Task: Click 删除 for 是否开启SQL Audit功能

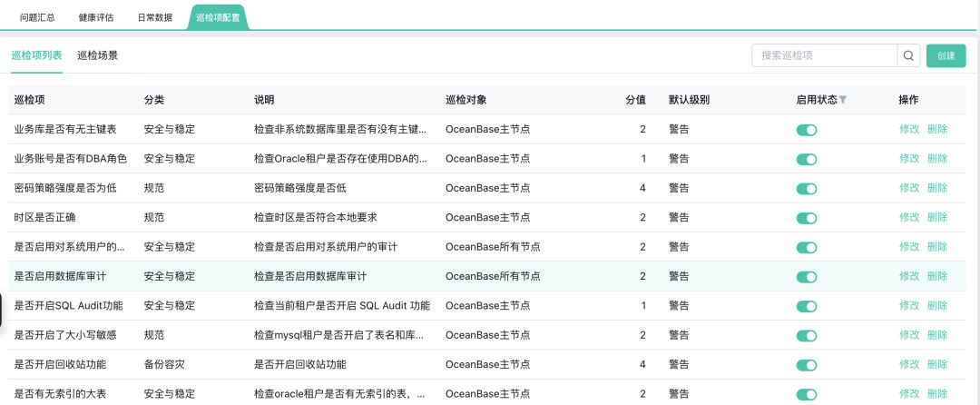Action: click(937, 306)
